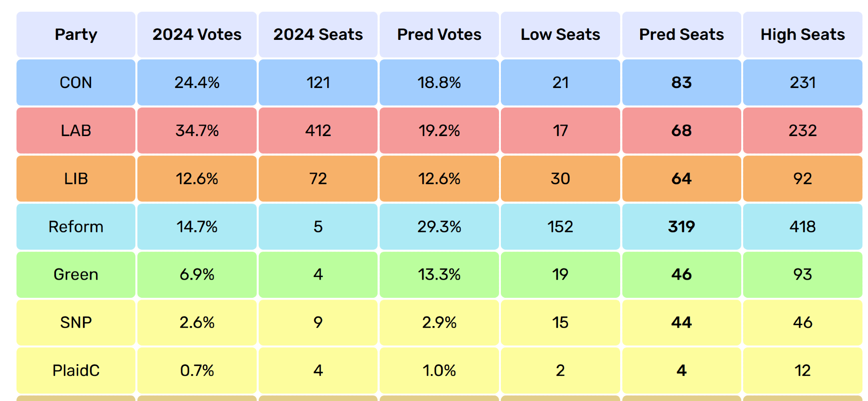Viewport: 868px width, 401px height.
Task: Select the CON party cell
Action: [x=76, y=82]
